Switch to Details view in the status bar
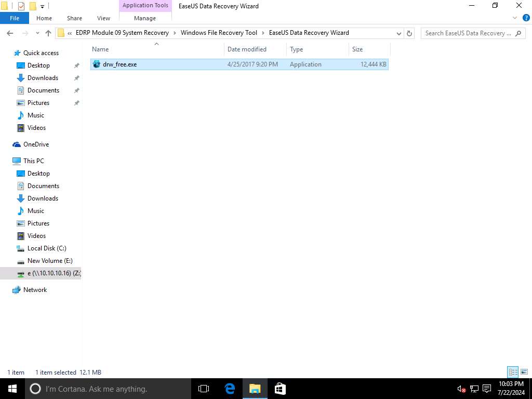This screenshot has height=399, width=532. click(513, 372)
